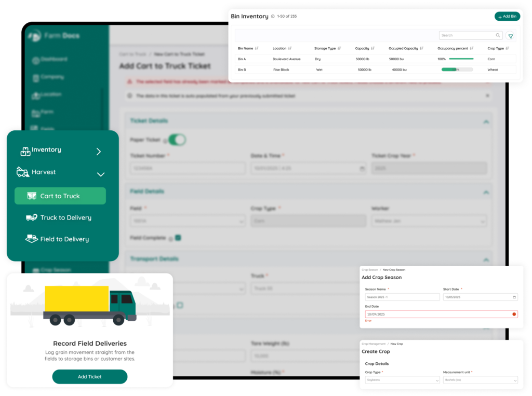The image size is (532, 396).
Task: Select the Cart to Truck menu item
Action: click(60, 196)
